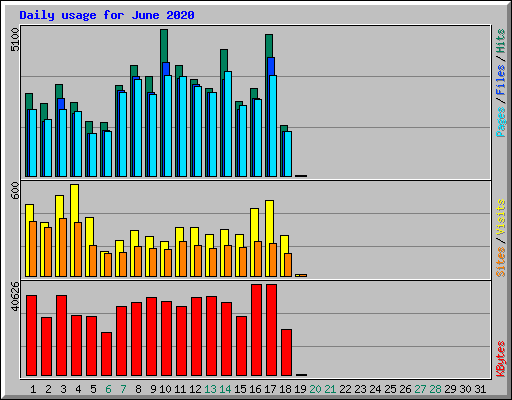Viewport: 512px width, 400px height.
Task: Click day 2 on the x-axis
Action: pos(48,389)
